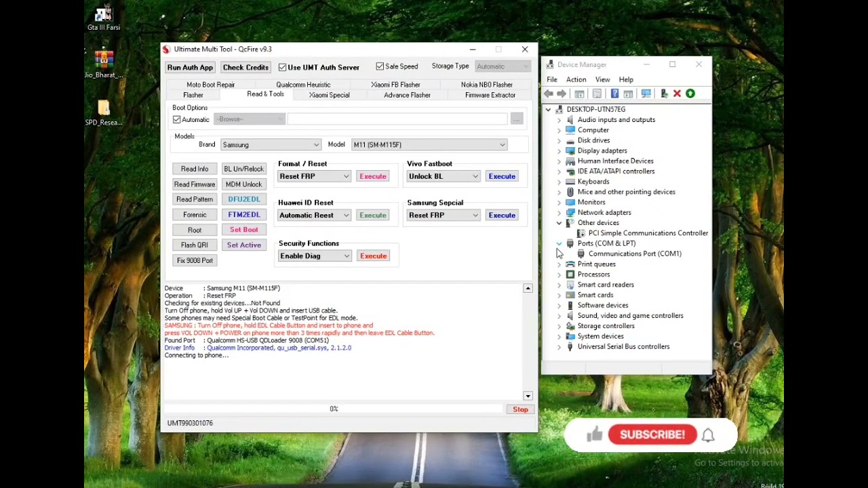This screenshot has width=868, height=488.
Task: Click the Print queues printer icon
Action: (x=570, y=264)
